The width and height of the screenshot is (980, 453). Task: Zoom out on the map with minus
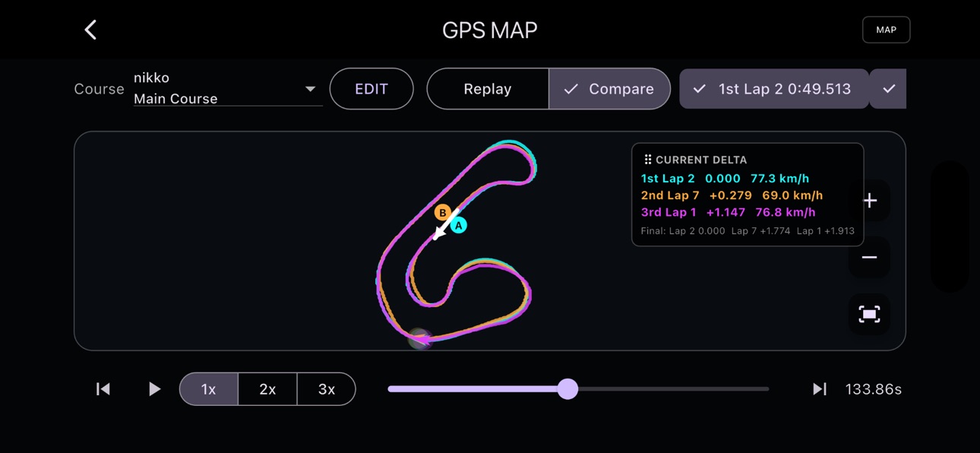coord(870,258)
